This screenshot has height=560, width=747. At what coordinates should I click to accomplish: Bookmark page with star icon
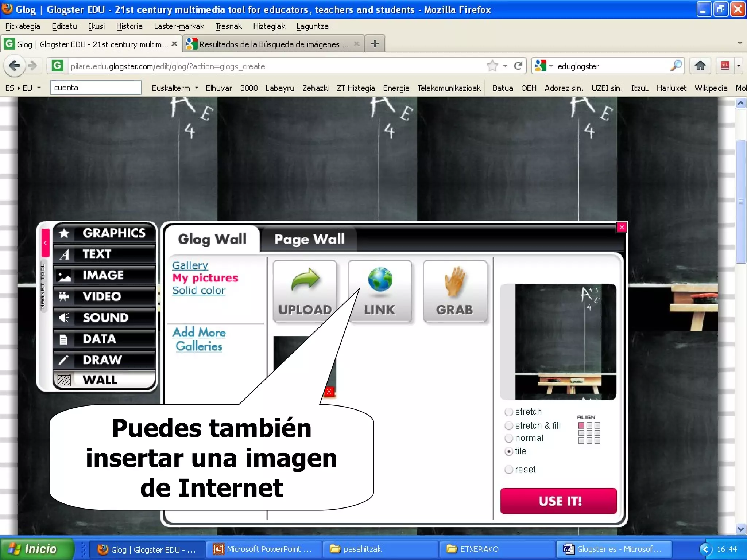(x=492, y=66)
